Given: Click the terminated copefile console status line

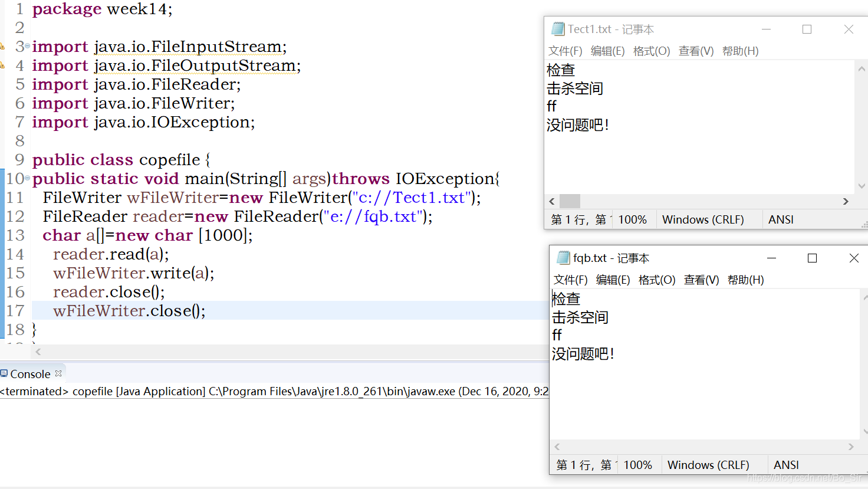Looking at the screenshot, I should (274, 391).
